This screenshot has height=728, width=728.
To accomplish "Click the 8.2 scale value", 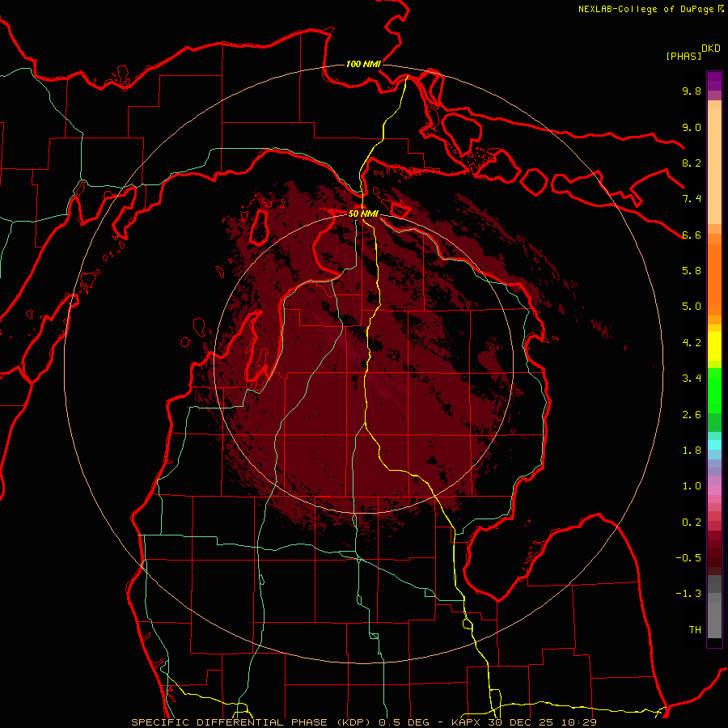I will (692, 163).
